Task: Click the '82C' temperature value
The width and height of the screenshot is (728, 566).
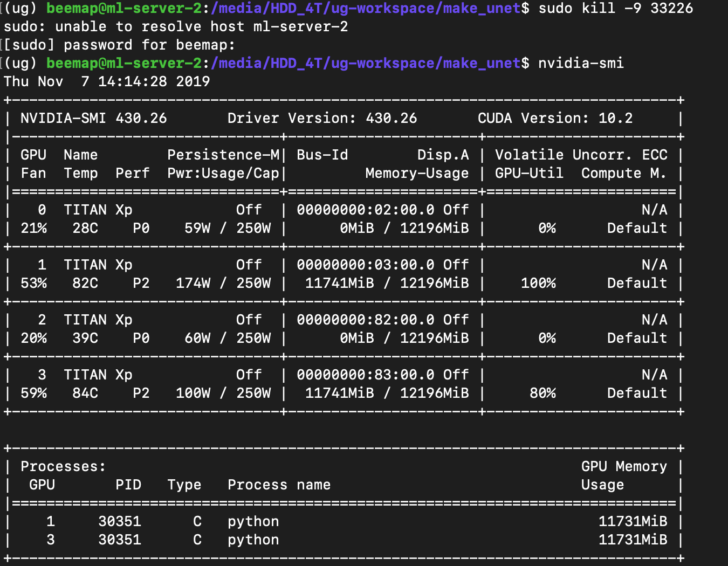Action: [85, 283]
